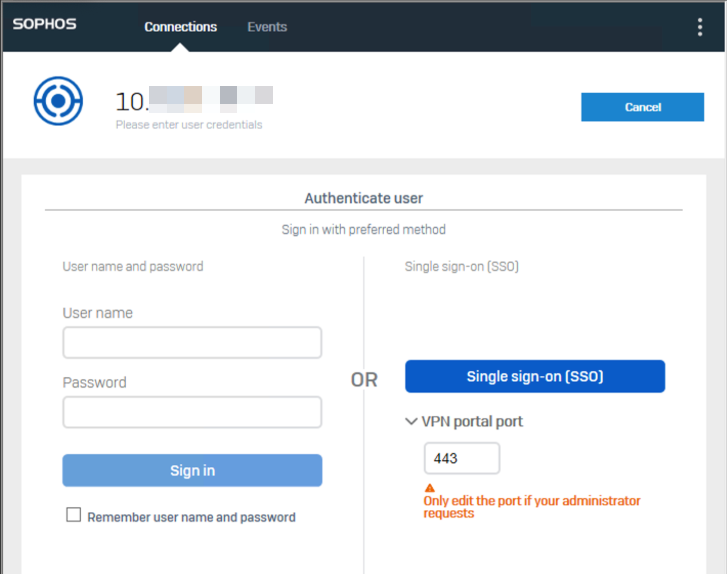Click the 'Only edit the port' warning text
The image size is (727, 574).
[x=531, y=506]
